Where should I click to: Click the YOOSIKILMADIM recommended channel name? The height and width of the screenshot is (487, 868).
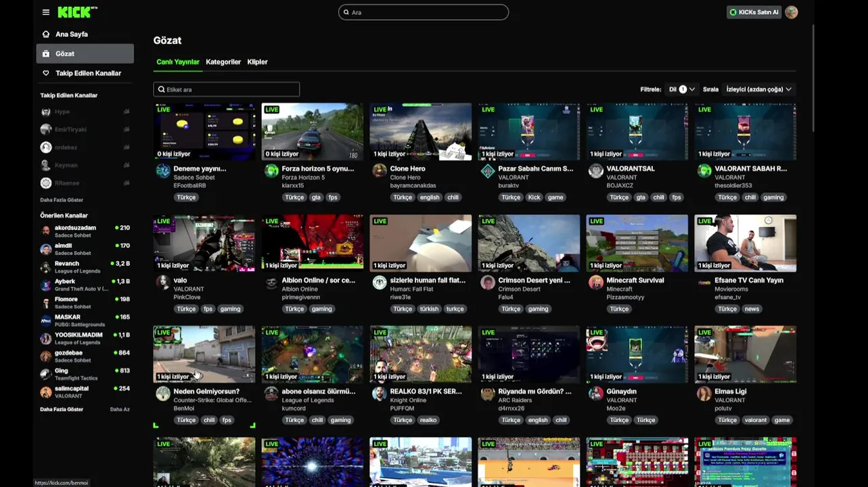tap(78, 335)
